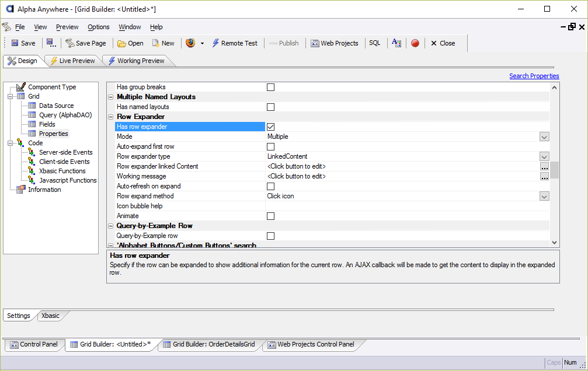This screenshot has height=371, width=588.
Task: Open the File menu
Action: tap(20, 27)
